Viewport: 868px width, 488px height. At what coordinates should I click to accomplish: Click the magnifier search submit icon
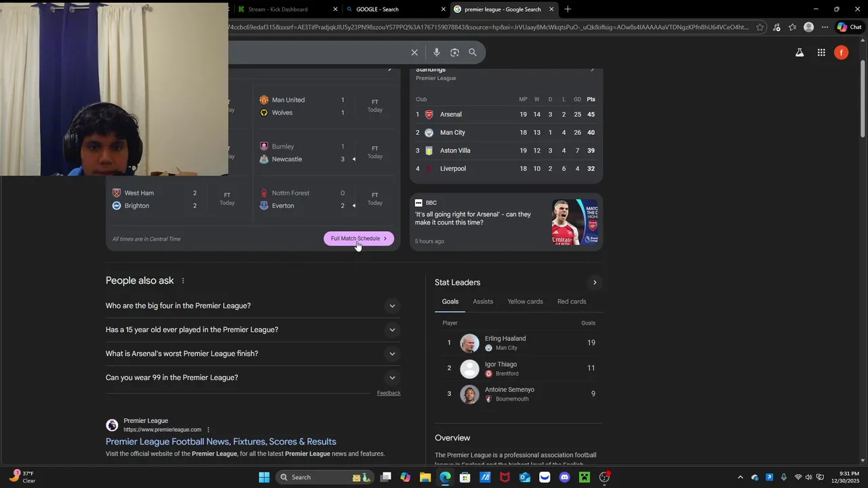pyautogui.click(x=473, y=52)
